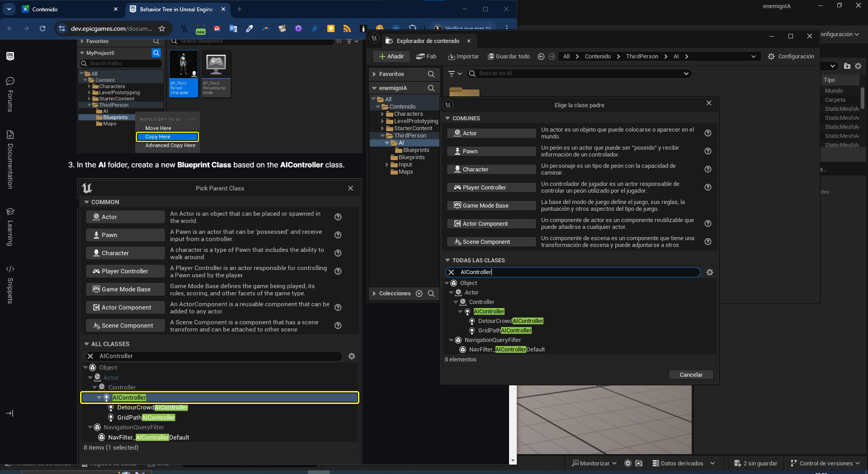Open Monitorizar dropdown in status bar
The image size is (868, 474).
point(594,463)
